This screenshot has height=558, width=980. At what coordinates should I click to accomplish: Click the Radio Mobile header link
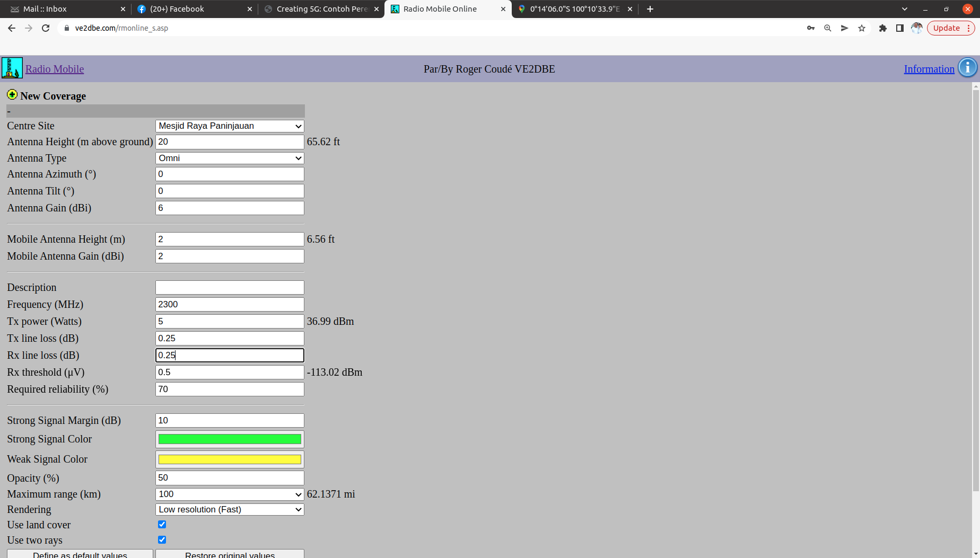tap(55, 69)
